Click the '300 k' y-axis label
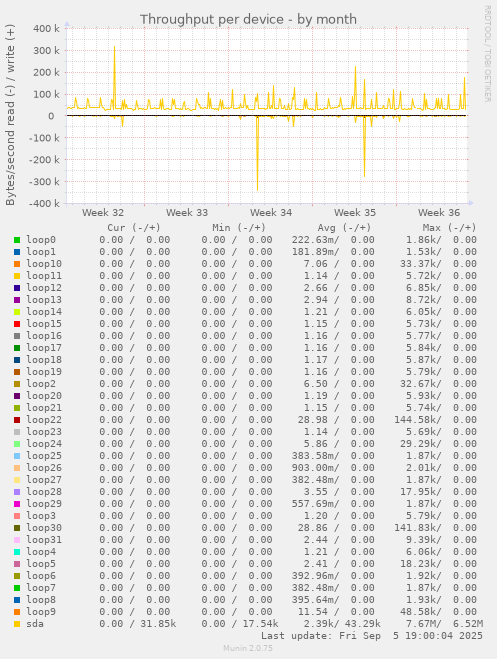Image resolution: width=497 pixels, height=659 pixels. click(x=46, y=50)
